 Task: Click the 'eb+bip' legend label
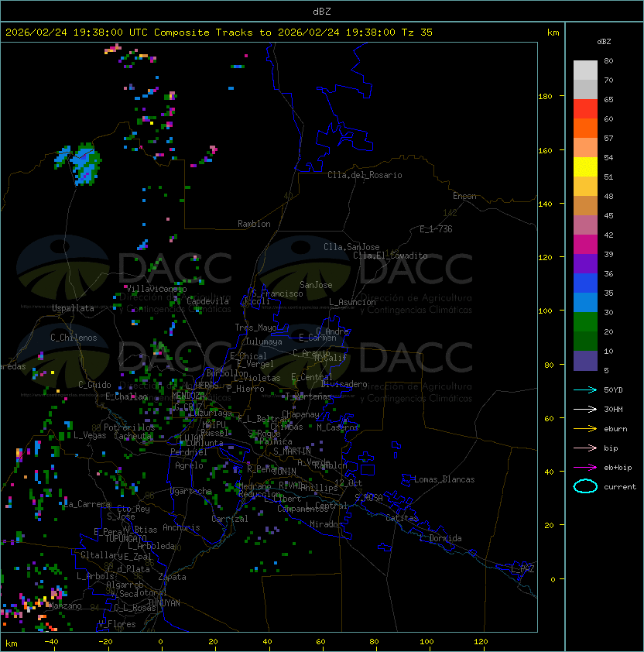point(618,468)
